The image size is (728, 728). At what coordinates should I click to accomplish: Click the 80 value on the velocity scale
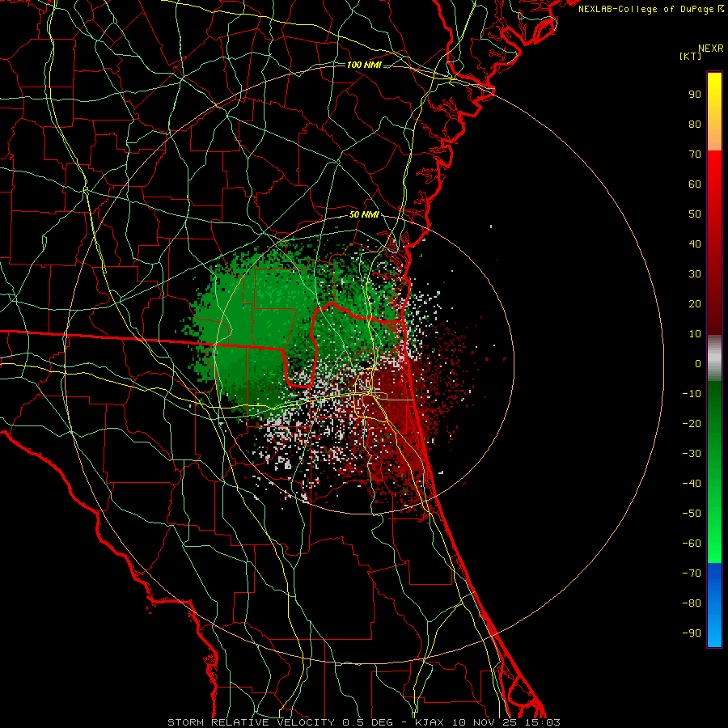point(695,125)
